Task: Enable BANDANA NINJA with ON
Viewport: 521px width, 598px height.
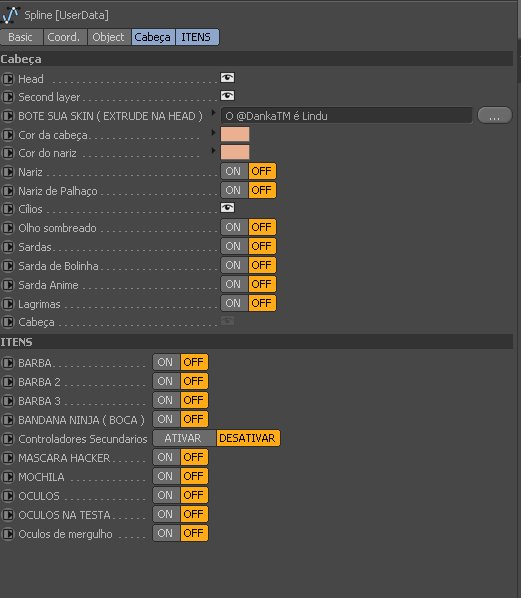Action: point(166,420)
